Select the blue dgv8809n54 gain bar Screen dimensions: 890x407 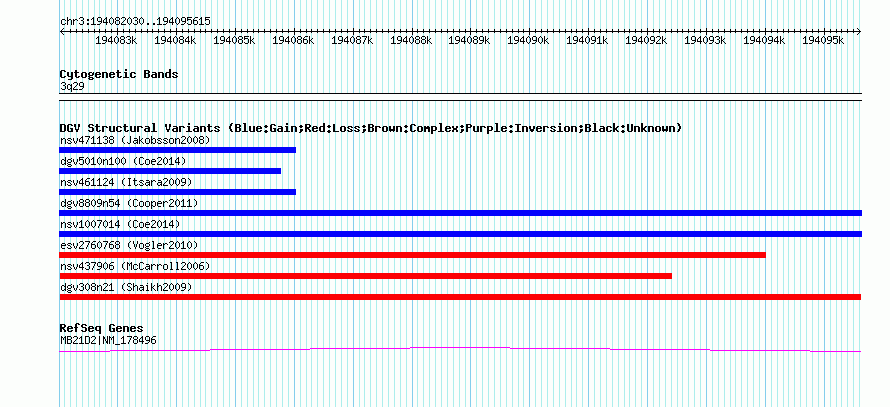(460, 213)
